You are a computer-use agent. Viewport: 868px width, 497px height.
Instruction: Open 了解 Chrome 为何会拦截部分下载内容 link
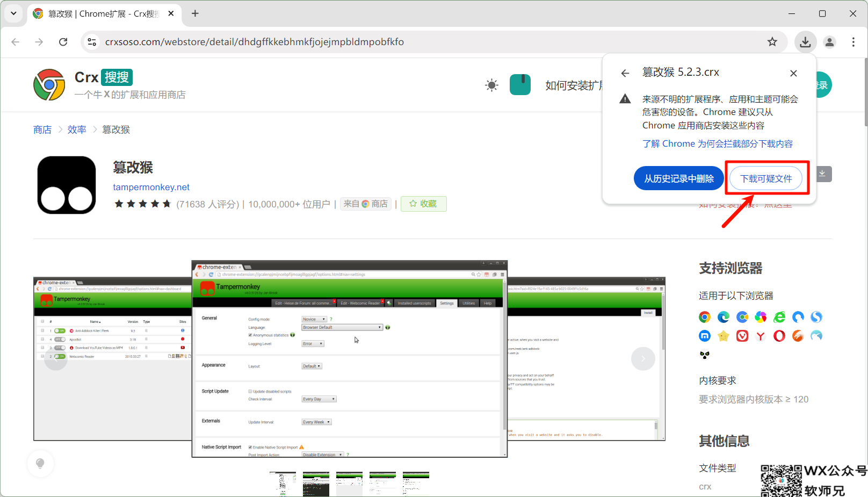coord(718,144)
